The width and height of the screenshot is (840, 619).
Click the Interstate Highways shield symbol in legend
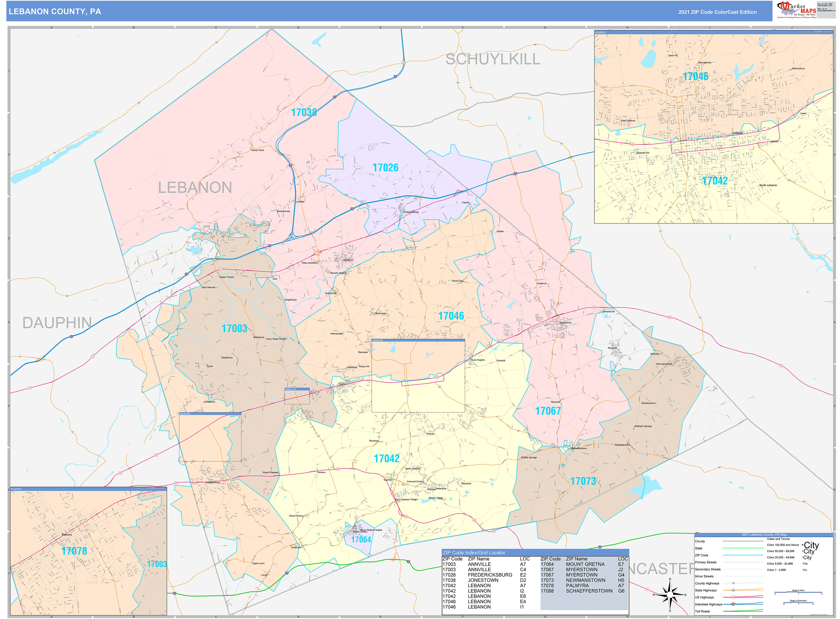point(733,604)
